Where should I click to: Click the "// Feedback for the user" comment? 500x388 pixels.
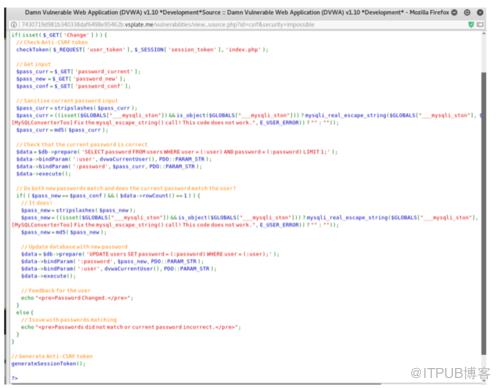coord(56,290)
